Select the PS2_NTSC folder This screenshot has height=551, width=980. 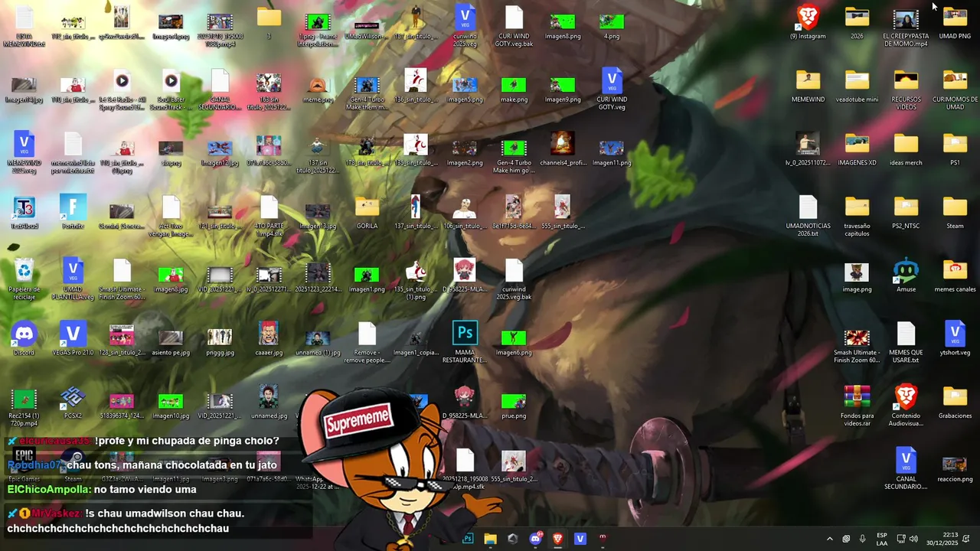[x=906, y=213]
